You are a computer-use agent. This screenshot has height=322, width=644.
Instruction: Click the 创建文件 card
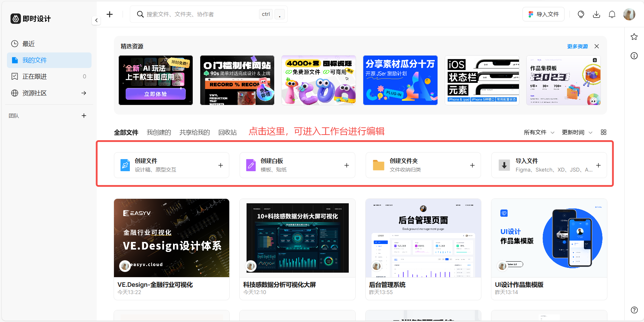(x=172, y=165)
